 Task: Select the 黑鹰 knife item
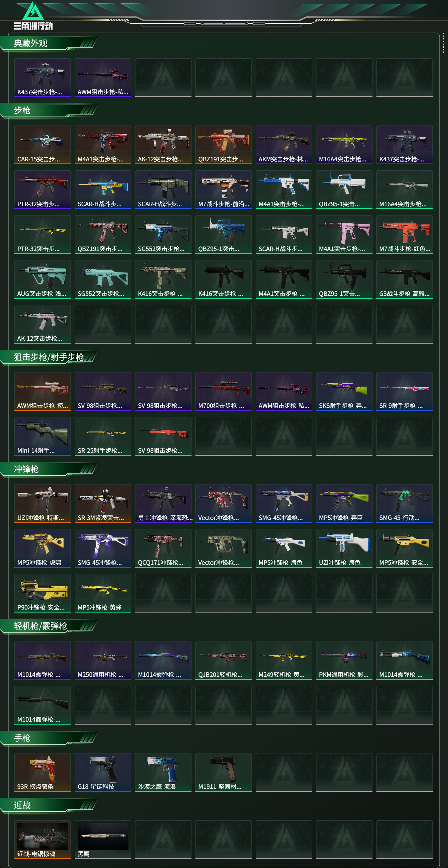point(103,839)
